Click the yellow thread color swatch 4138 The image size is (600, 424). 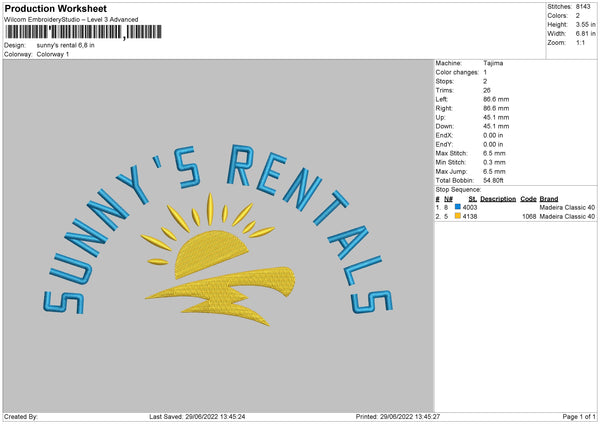pos(459,215)
